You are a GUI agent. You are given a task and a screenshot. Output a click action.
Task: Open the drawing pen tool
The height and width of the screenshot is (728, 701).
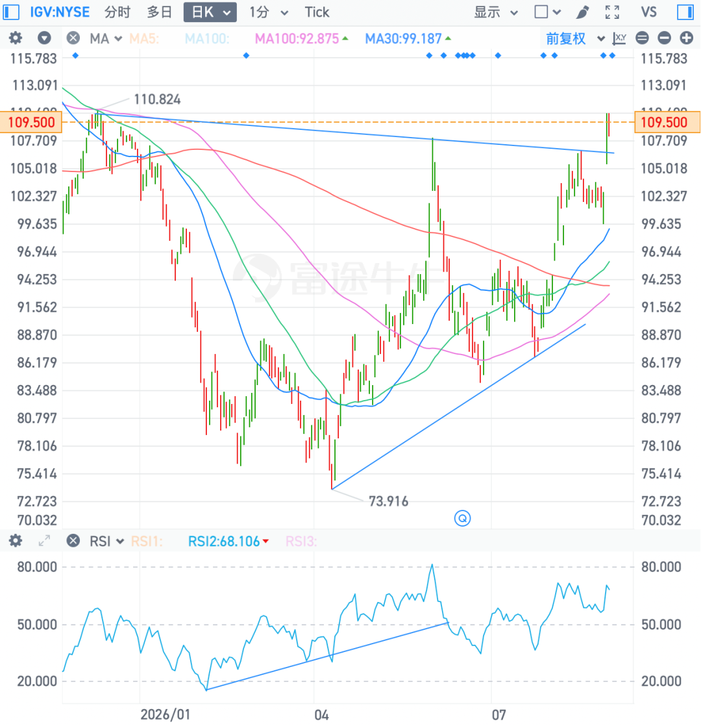point(583,12)
